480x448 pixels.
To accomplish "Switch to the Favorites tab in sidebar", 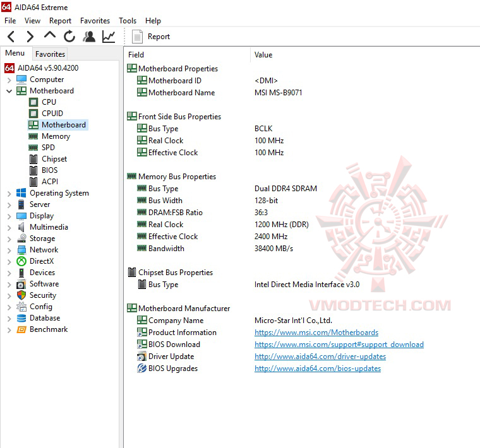I will pyautogui.click(x=50, y=54).
